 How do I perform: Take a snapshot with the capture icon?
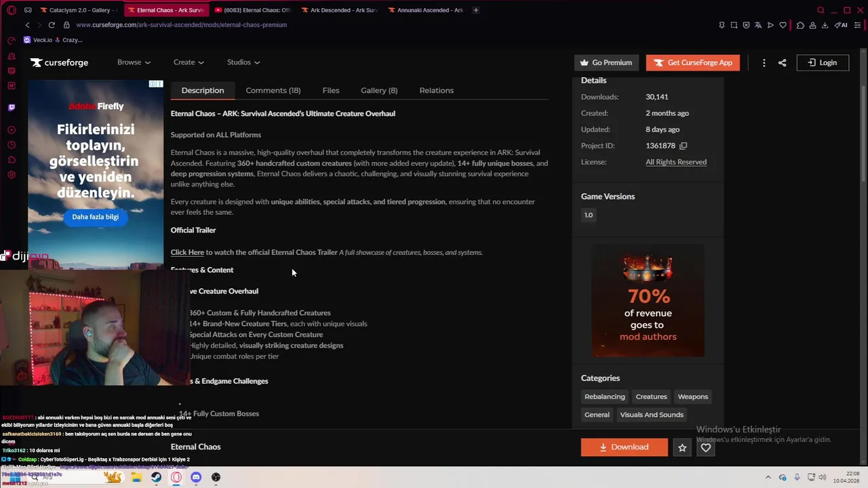click(x=734, y=25)
